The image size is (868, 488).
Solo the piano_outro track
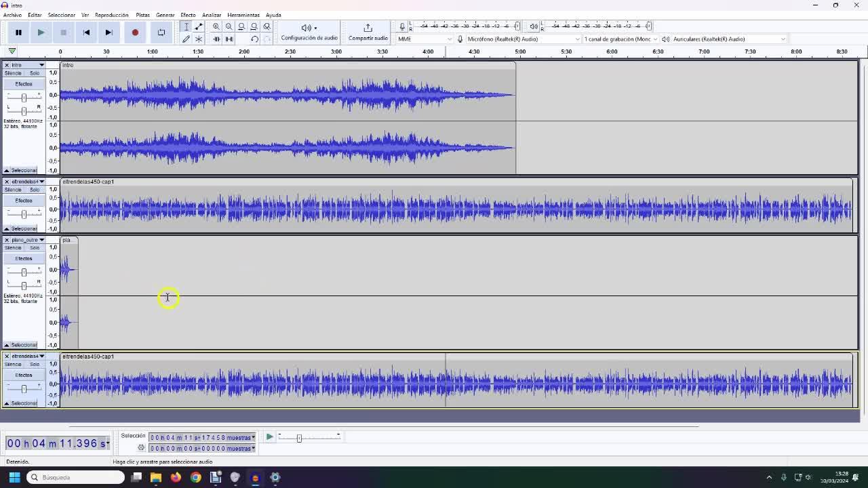tap(34, 248)
